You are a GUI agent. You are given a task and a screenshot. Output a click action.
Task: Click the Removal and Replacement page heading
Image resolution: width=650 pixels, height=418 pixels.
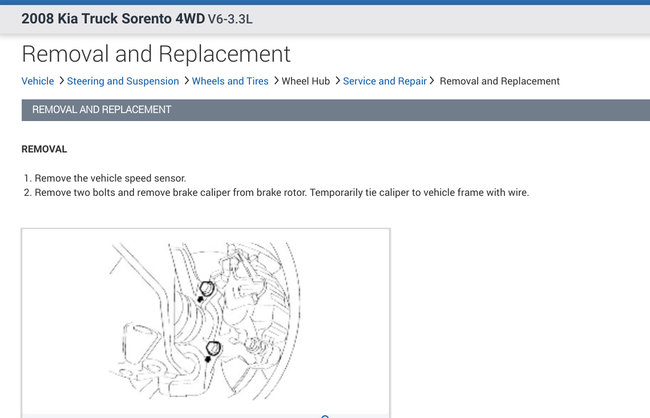coord(156,54)
